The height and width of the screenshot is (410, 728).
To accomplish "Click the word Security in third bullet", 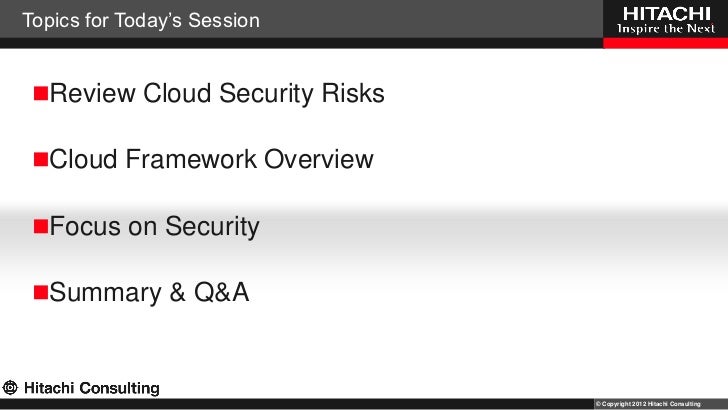I will [212, 227].
